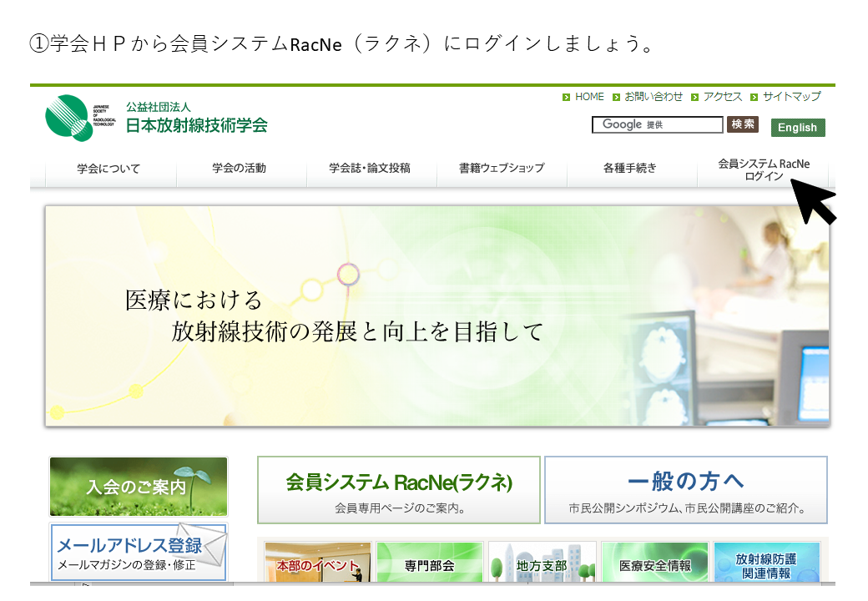Open the アクセス link

click(x=722, y=97)
